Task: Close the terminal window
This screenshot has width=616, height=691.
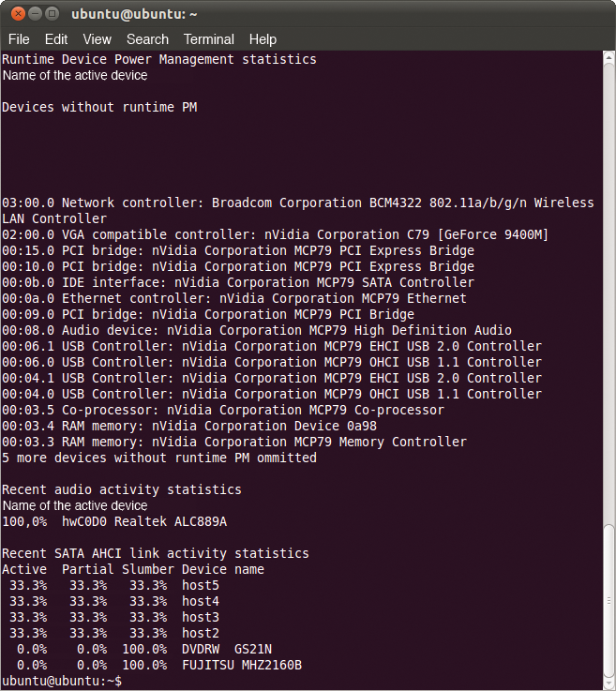Action: [14, 14]
